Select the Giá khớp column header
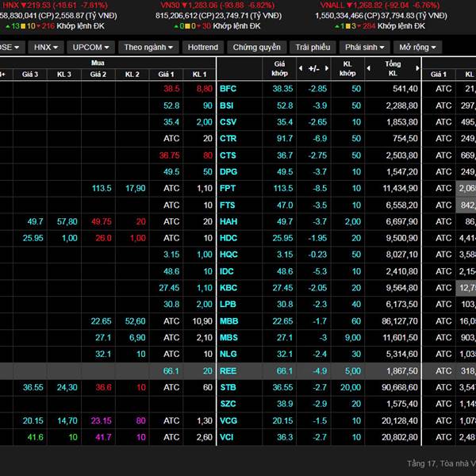 279,68
